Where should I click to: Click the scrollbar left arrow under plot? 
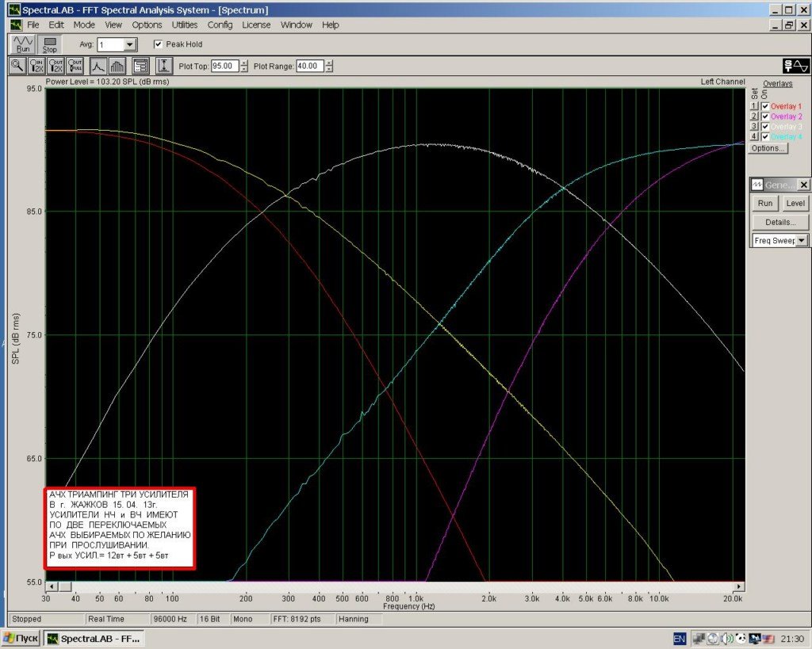[52, 586]
